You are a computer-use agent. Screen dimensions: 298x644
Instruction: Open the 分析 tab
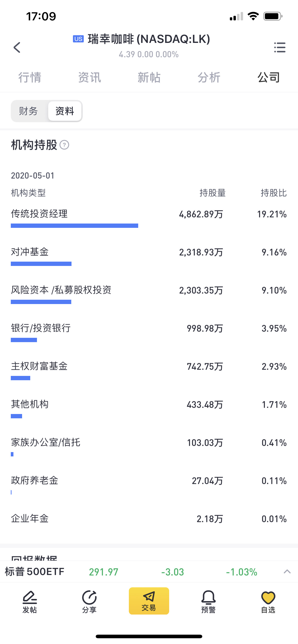coord(209,77)
